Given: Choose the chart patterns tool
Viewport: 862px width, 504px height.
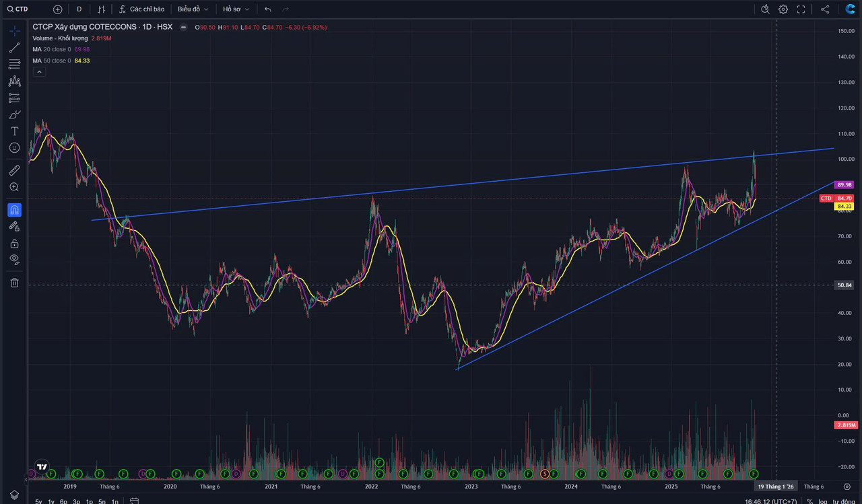Looking at the screenshot, I should click(x=14, y=81).
